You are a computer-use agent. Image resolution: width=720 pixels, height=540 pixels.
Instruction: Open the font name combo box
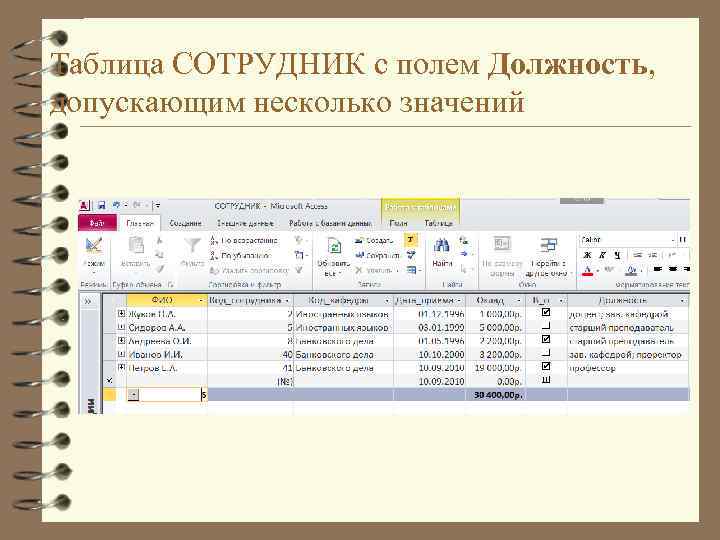point(627,240)
